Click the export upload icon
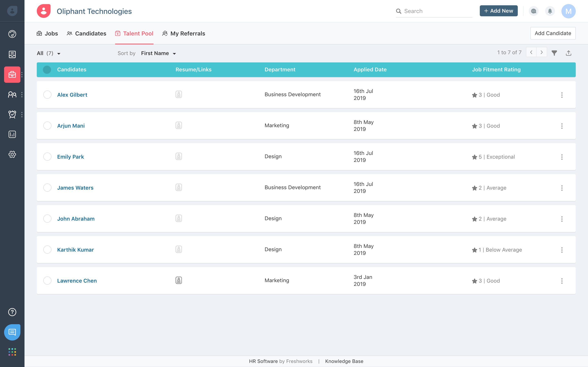Viewport: 588px width, 367px height. pyautogui.click(x=568, y=53)
